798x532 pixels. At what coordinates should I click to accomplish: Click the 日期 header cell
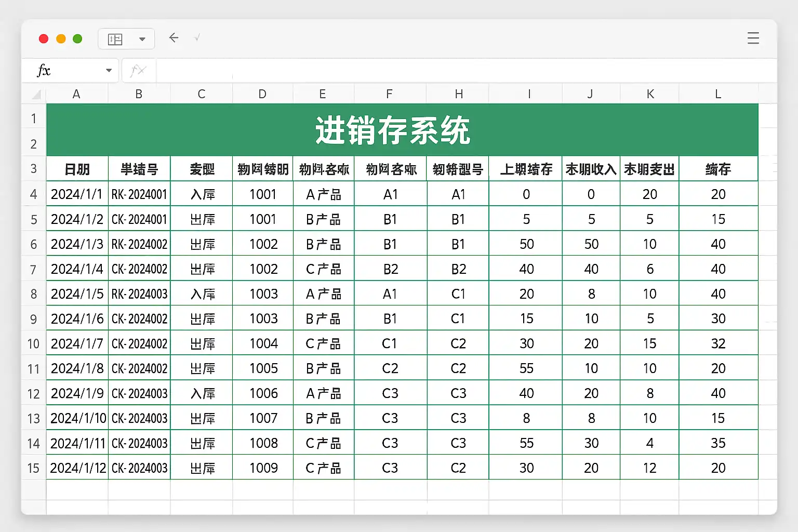pos(77,169)
